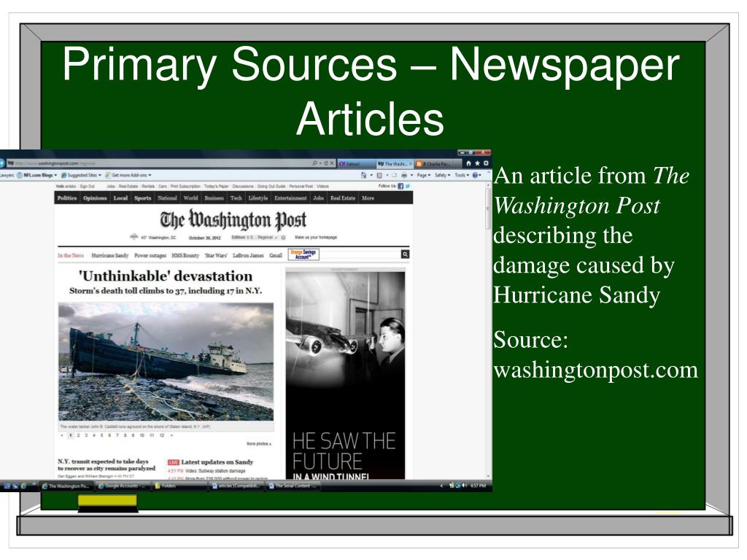The height and width of the screenshot is (560, 747).
Task: Open the Opinions section
Action: point(96,198)
